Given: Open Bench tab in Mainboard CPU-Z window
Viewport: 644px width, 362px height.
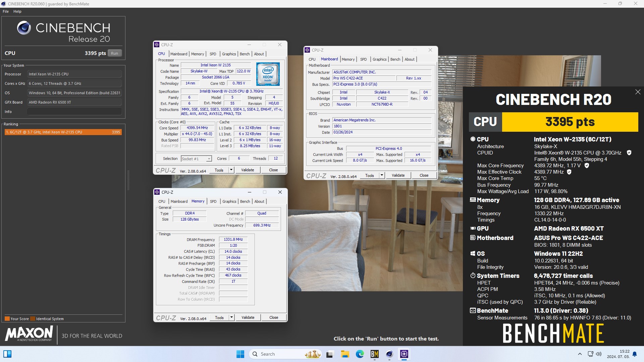Looking at the screenshot, I should point(395,59).
